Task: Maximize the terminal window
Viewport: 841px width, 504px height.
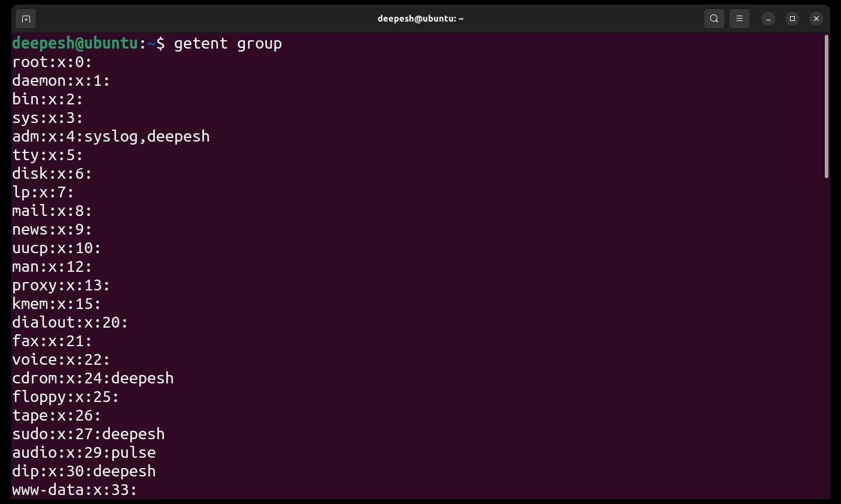Action: (793, 19)
